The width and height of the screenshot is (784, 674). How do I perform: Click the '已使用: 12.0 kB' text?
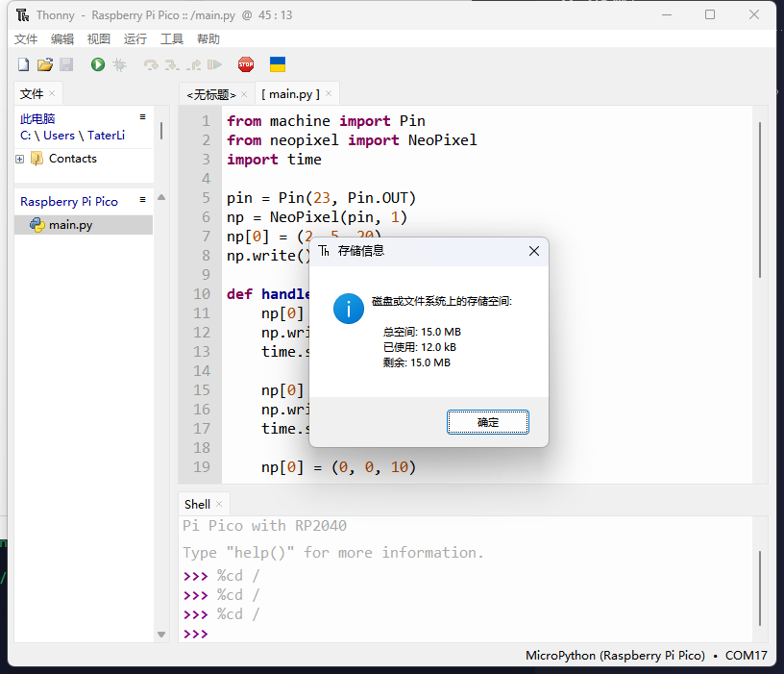(x=420, y=347)
